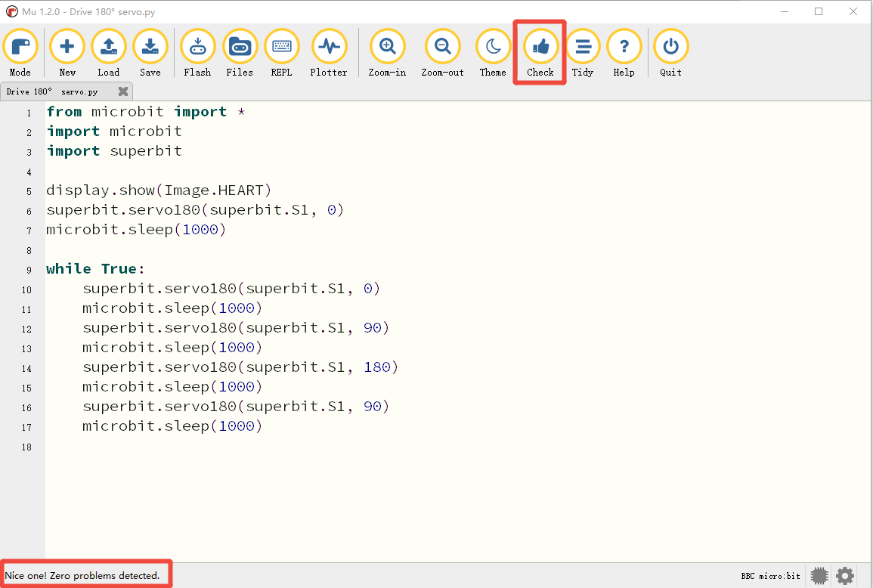The image size is (873, 588).
Task: Click the 'Nice one! Zero problems detected.' message
Action: point(82,576)
